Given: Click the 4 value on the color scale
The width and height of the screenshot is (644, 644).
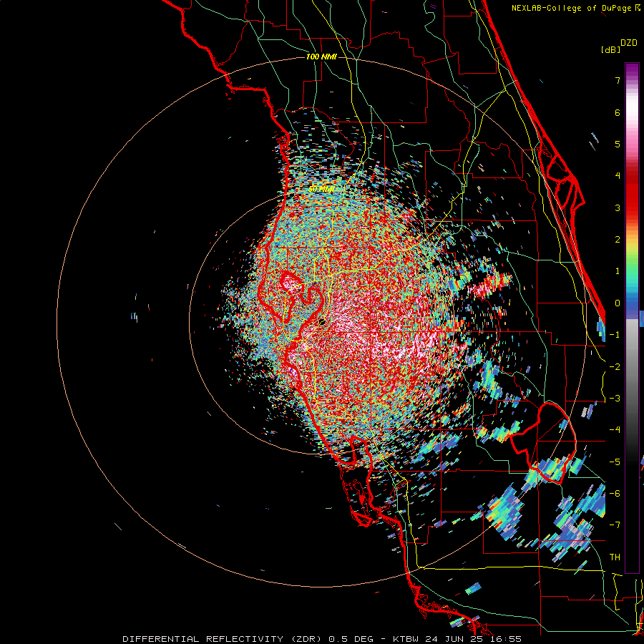Looking at the screenshot, I should point(618,176).
